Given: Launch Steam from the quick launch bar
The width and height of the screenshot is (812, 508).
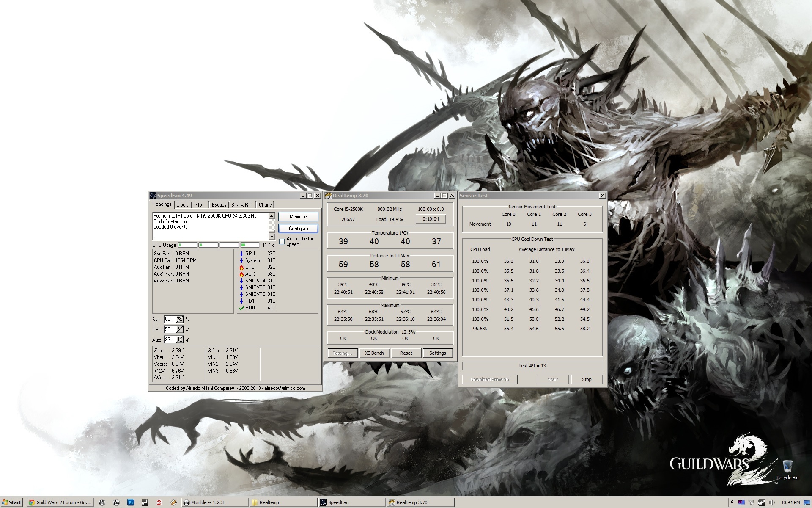Looking at the screenshot, I should pos(145,502).
